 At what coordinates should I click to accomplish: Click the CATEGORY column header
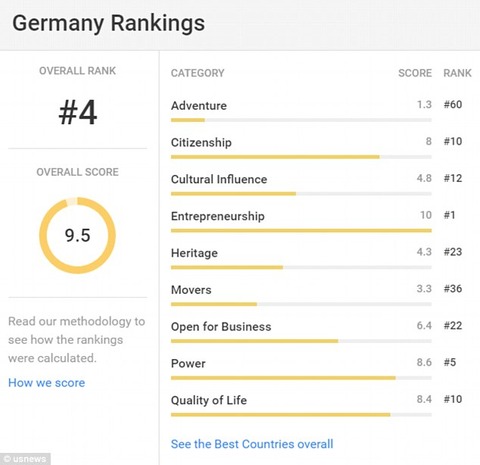click(x=198, y=73)
